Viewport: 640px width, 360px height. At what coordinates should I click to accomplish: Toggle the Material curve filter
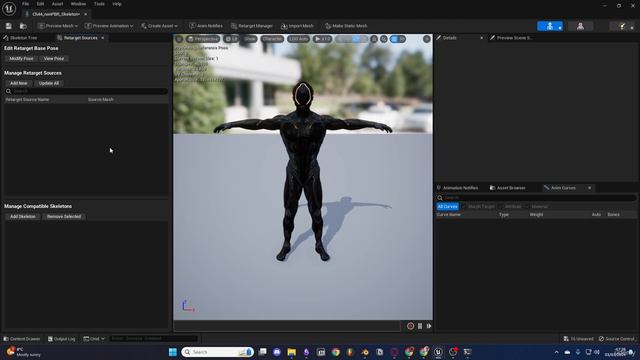tap(537, 207)
